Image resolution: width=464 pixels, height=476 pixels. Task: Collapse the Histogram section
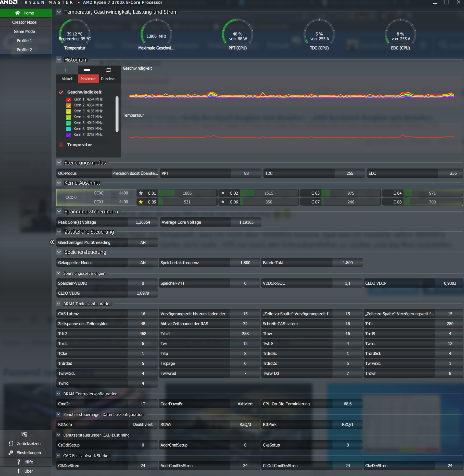(x=59, y=60)
